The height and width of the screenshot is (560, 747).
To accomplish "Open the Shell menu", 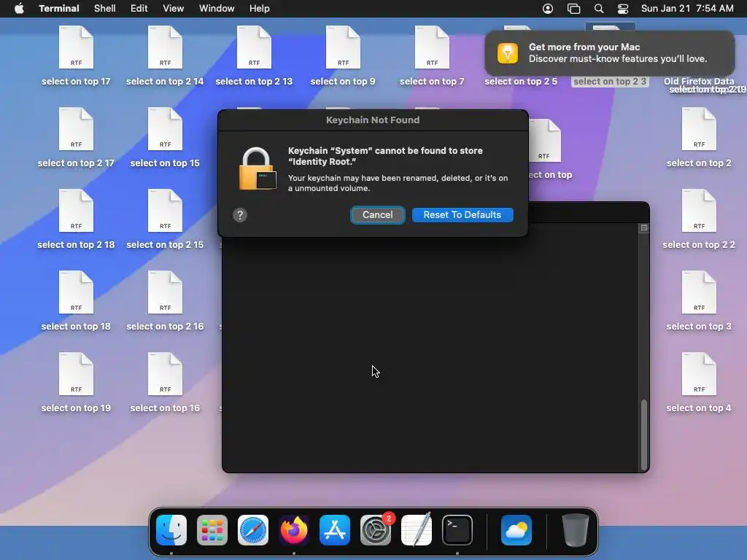I will point(105,9).
